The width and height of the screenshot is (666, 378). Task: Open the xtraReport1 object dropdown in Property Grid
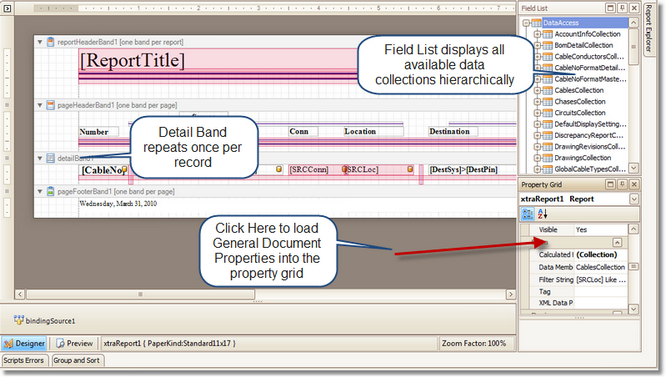click(x=634, y=199)
